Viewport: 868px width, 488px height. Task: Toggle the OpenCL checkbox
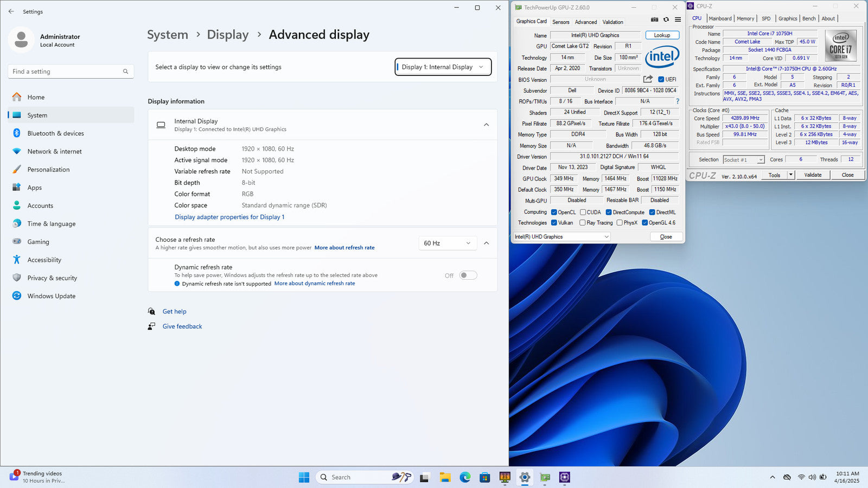tap(554, 213)
